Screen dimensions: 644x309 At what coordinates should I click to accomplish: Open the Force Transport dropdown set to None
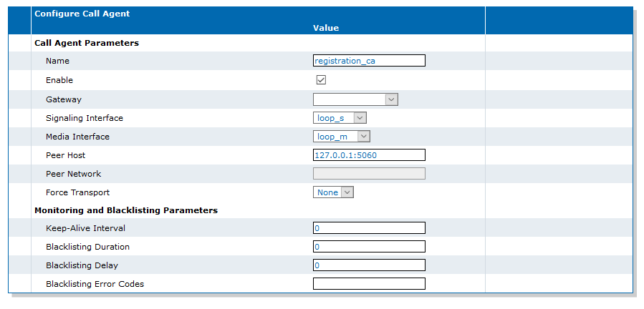[x=333, y=192]
